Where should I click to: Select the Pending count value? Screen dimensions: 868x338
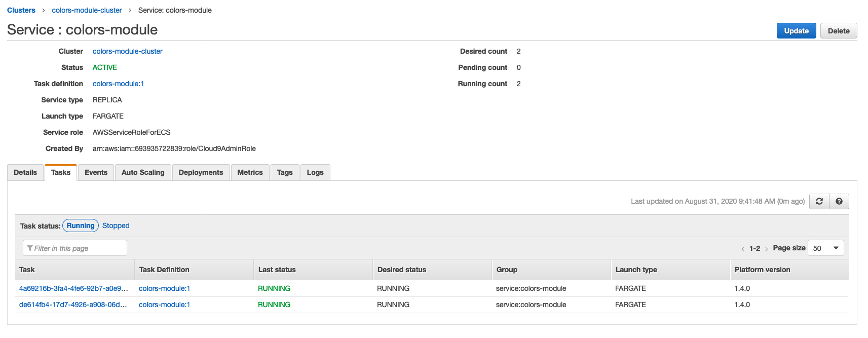[x=518, y=67]
